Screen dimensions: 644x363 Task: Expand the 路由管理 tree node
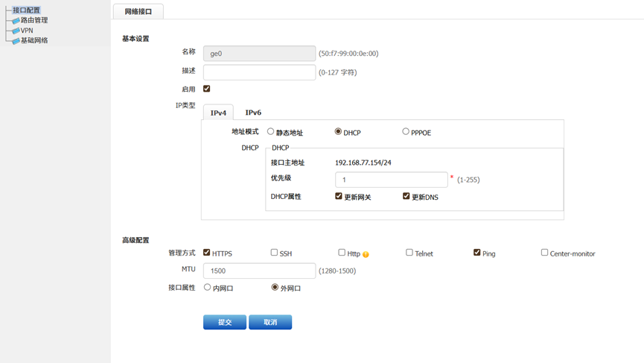click(34, 20)
